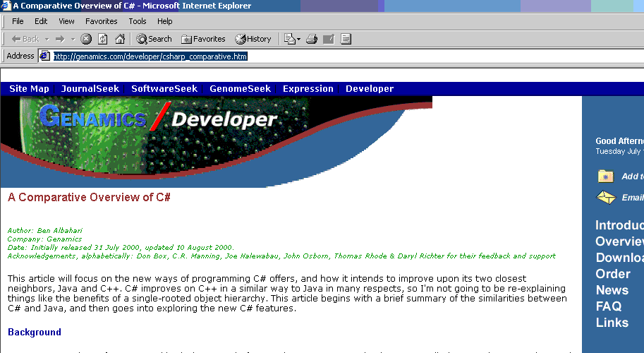Click the Mail toolbar icon
The height and width of the screenshot is (353, 644).
(289, 39)
